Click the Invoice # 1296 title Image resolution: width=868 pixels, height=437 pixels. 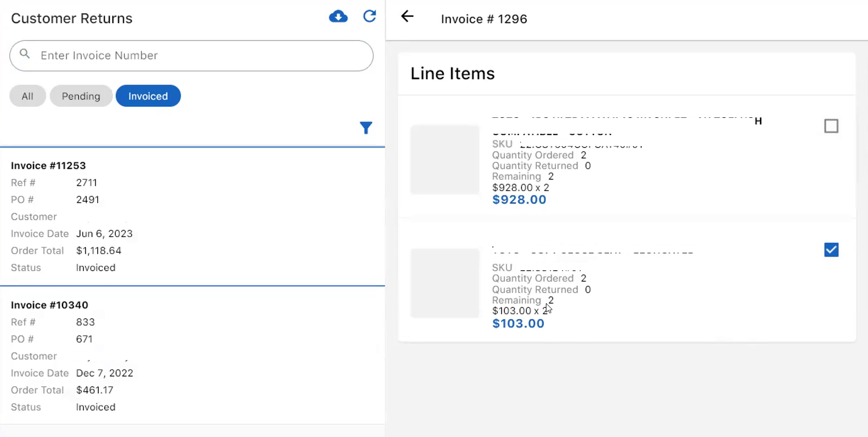point(484,19)
